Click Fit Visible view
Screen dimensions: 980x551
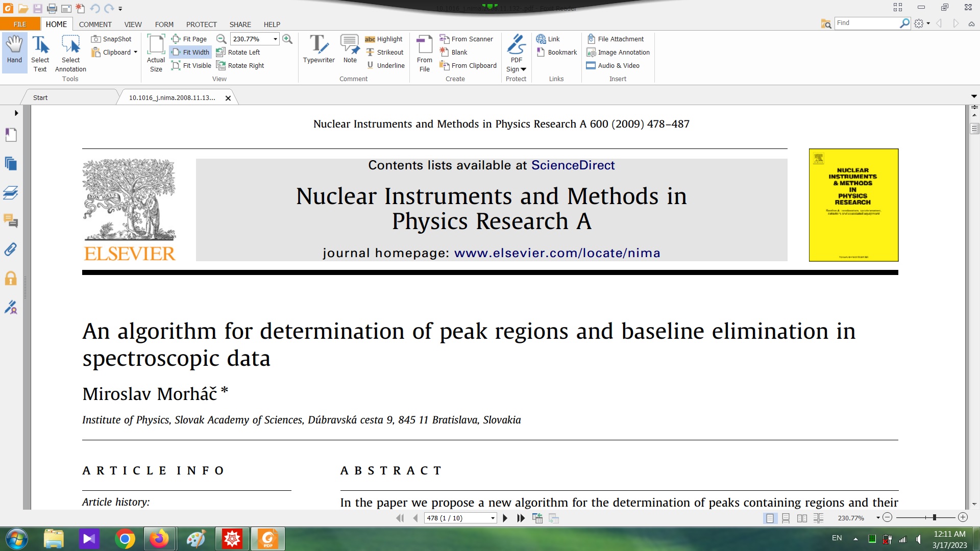(191, 65)
